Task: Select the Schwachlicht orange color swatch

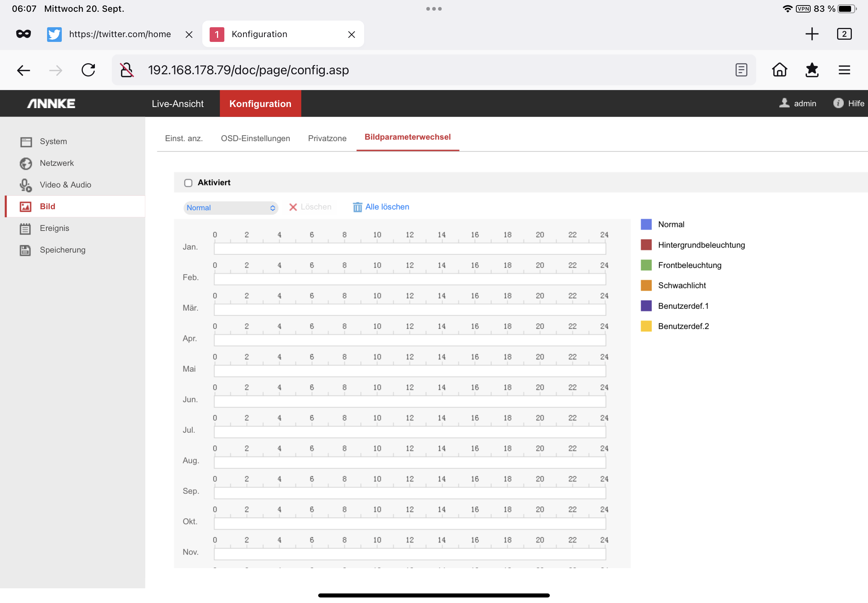Action: pos(646,286)
